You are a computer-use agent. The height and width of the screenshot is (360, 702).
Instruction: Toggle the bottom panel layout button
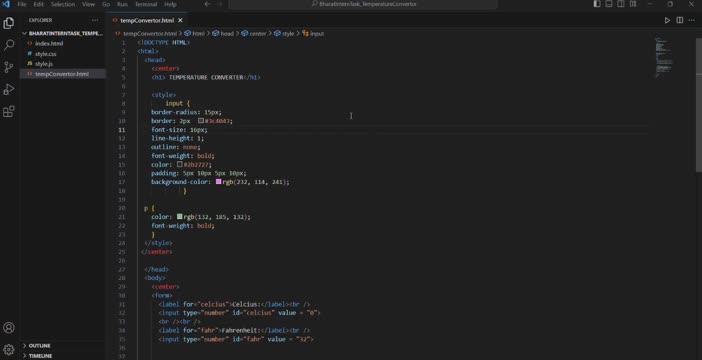[609, 4]
